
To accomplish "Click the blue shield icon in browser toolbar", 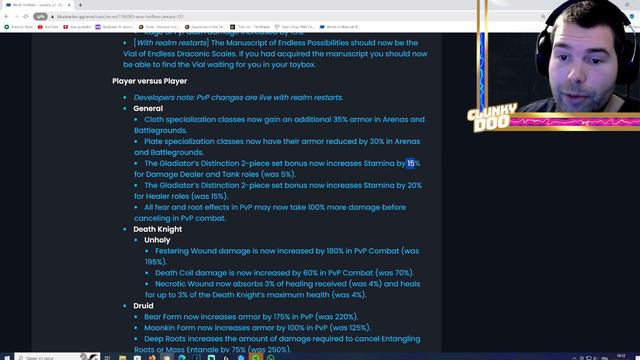I will pyautogui.click(x=632, y=17).
